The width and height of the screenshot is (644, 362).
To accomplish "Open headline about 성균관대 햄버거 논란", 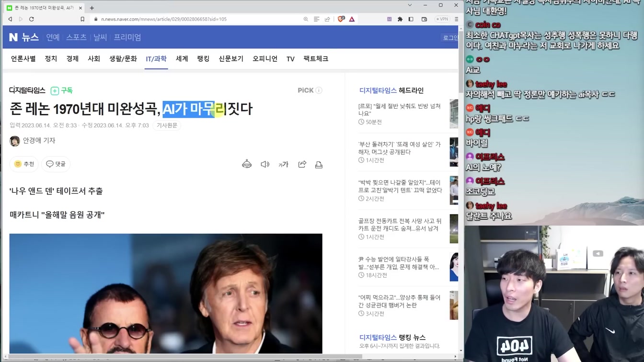I will pyautogui.click(x=400, y=301).
